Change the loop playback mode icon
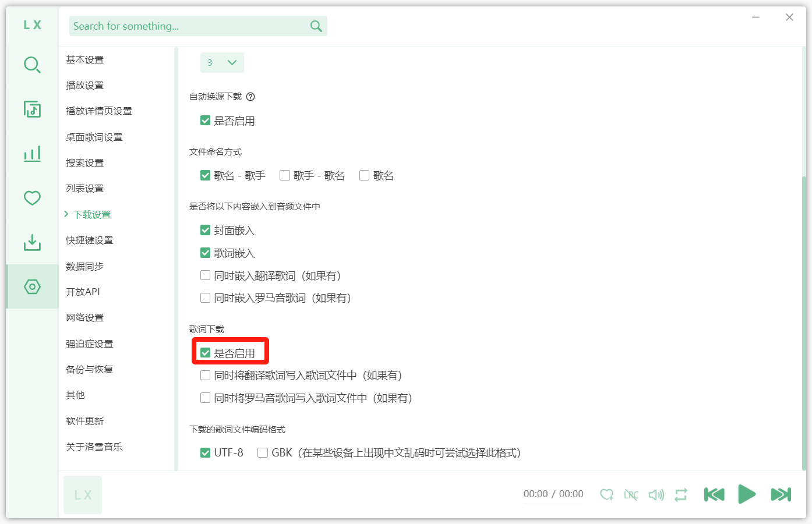The height and width of the screenshot is (524, 812). (x=681, y=495)
